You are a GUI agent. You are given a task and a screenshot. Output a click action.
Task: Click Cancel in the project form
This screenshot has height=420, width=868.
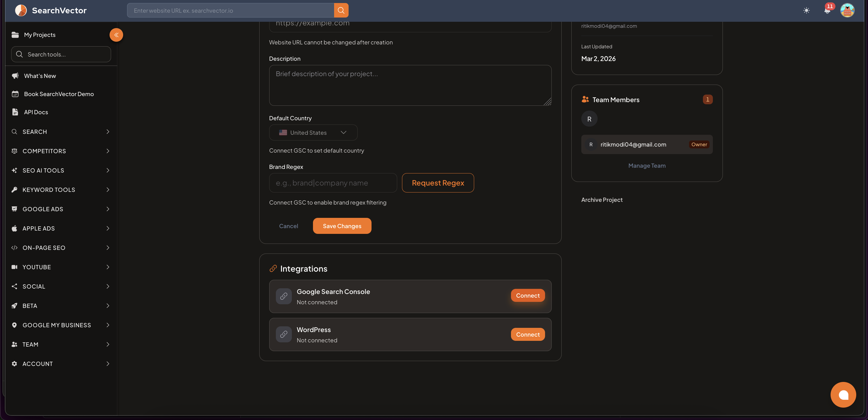tap(289, 226)
